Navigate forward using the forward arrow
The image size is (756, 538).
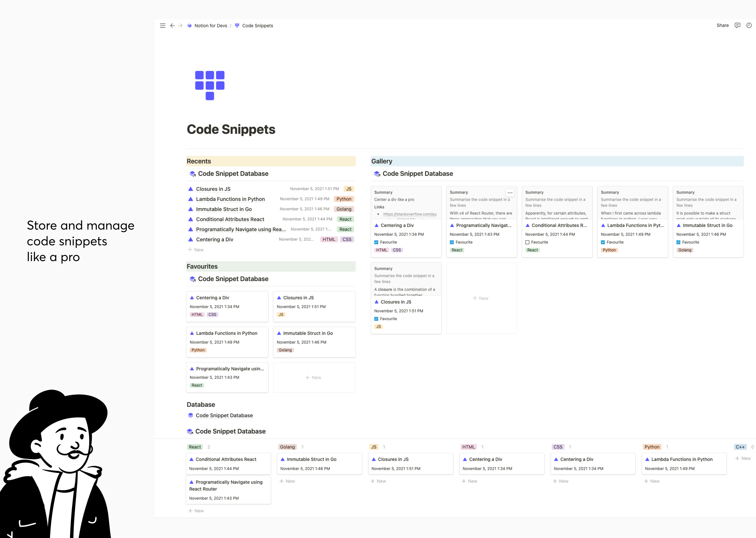point(180,25)
